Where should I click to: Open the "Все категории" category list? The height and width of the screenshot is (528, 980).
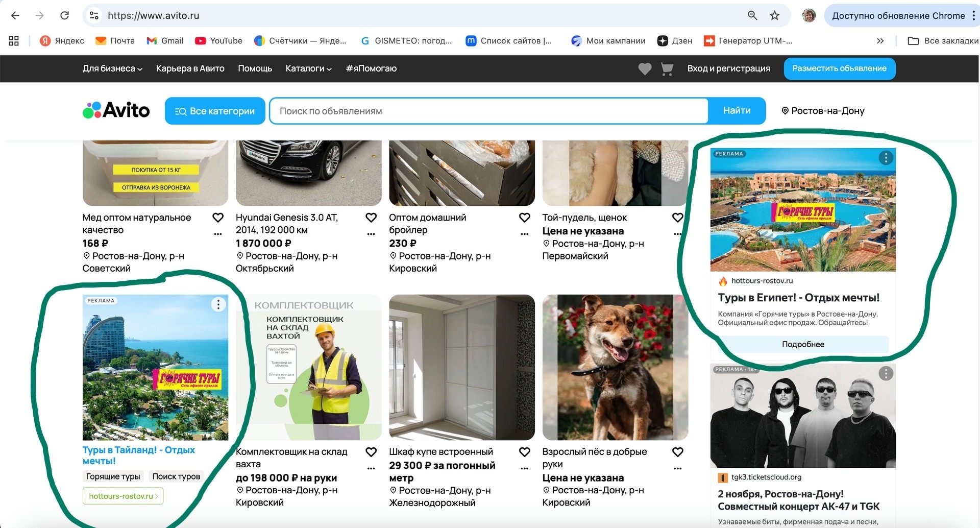(215, 111)
